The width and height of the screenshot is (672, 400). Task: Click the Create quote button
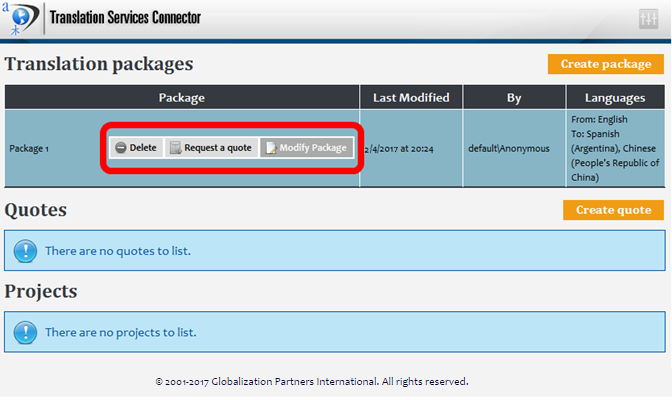pyautogui.click(x=613, y=210)
